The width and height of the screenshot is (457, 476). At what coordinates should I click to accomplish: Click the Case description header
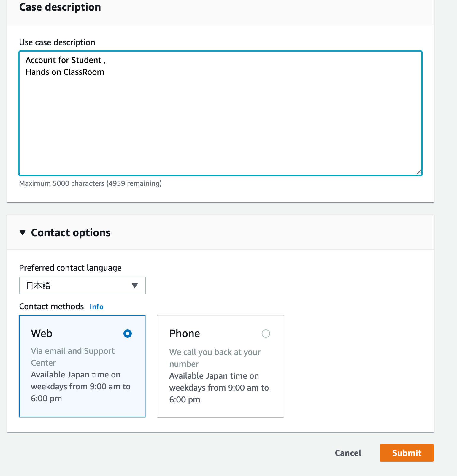60,7
